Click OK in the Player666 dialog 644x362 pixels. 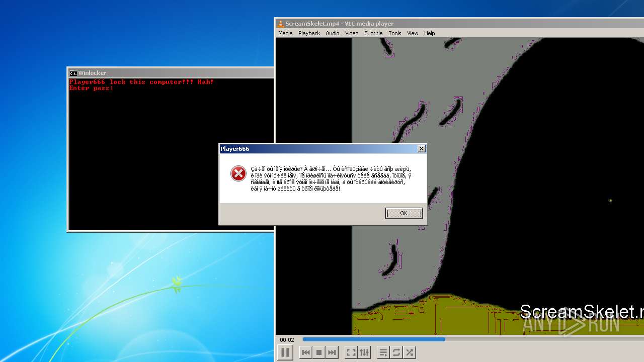404,213
